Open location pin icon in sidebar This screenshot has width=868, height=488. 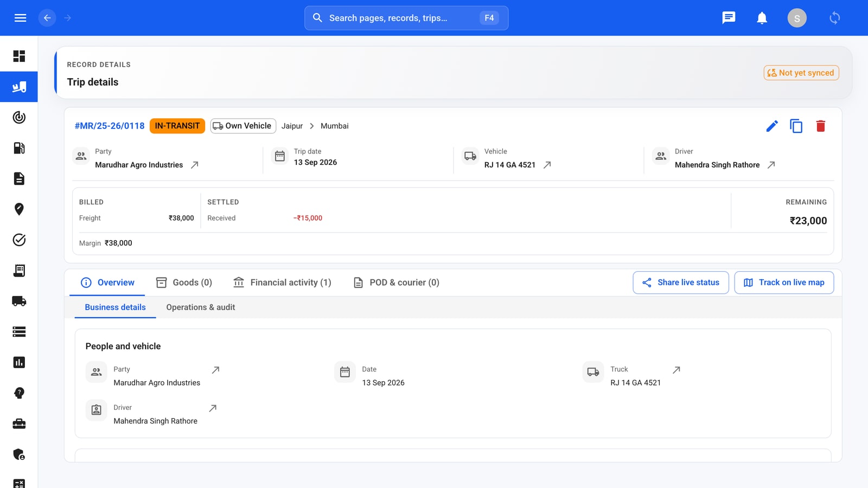point(19,209)
